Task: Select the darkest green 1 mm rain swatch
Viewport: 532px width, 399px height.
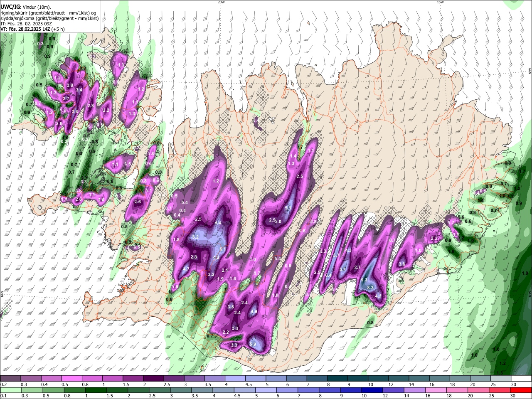Action: tap(96, 390)
